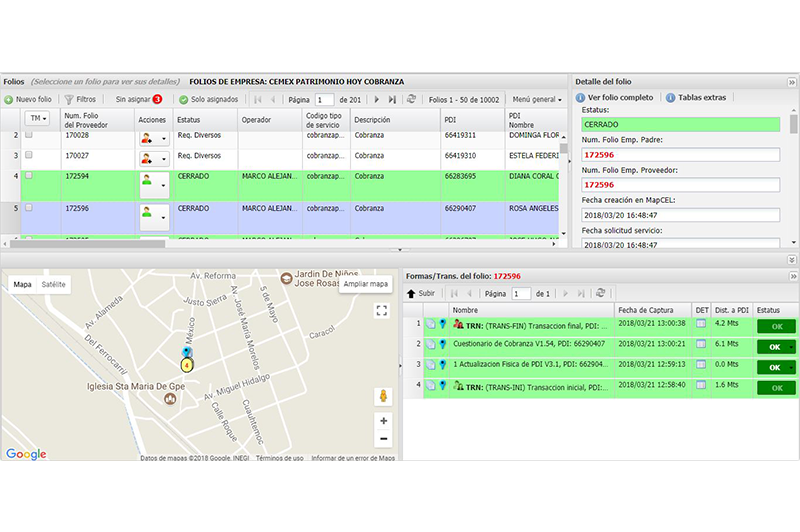Click operator icon for folio 172596
Viewport: 800px width, 532px height.
pos(147,212)
